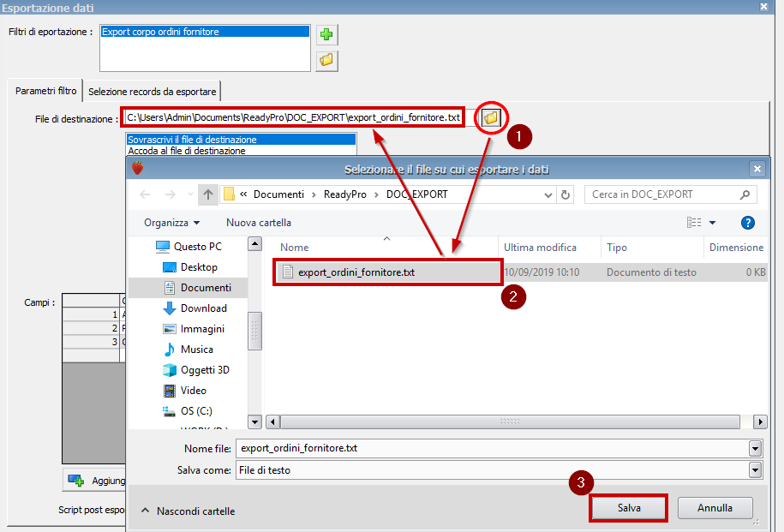Open the help question mark icon
Screen dimensions: 784x532
(747, 223)
